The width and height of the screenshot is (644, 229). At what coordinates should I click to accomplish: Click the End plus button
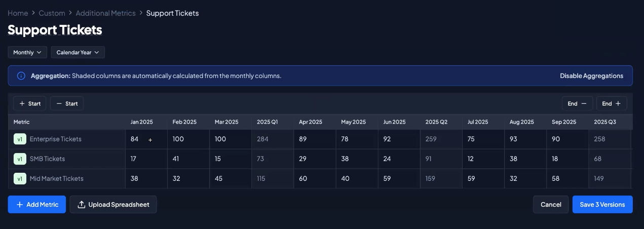point(612,103)
